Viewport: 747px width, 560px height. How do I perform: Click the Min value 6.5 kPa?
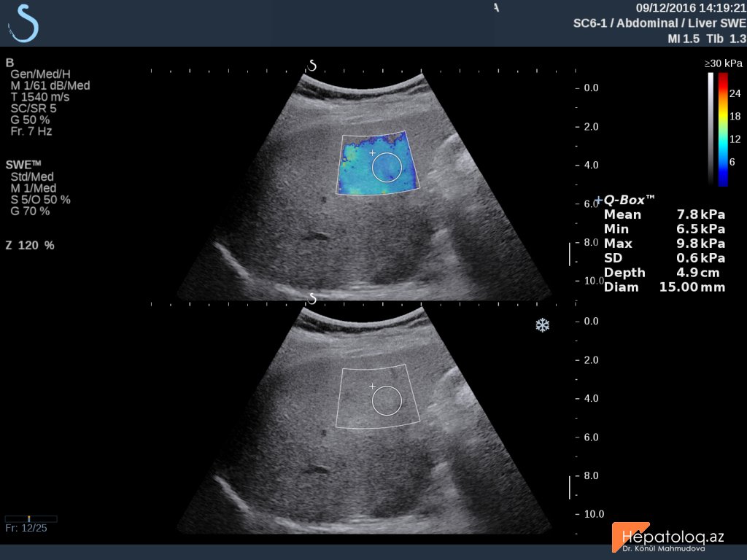tap(701, 229)
